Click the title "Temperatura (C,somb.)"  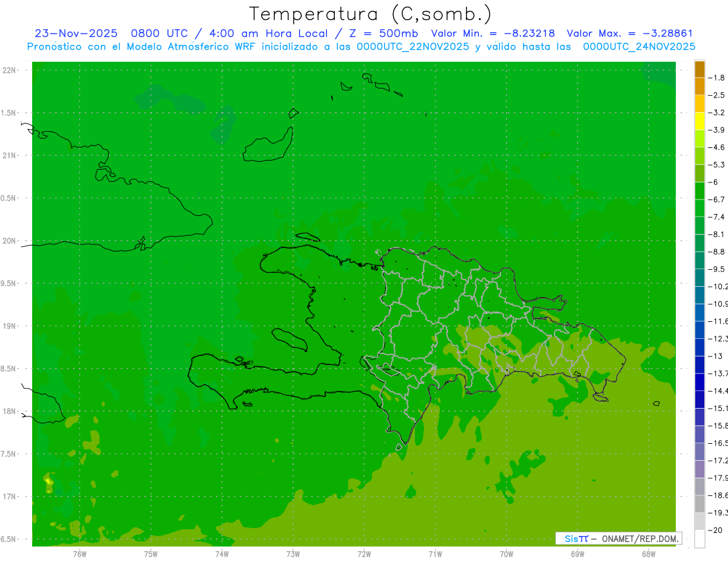(x=370, y=14)
